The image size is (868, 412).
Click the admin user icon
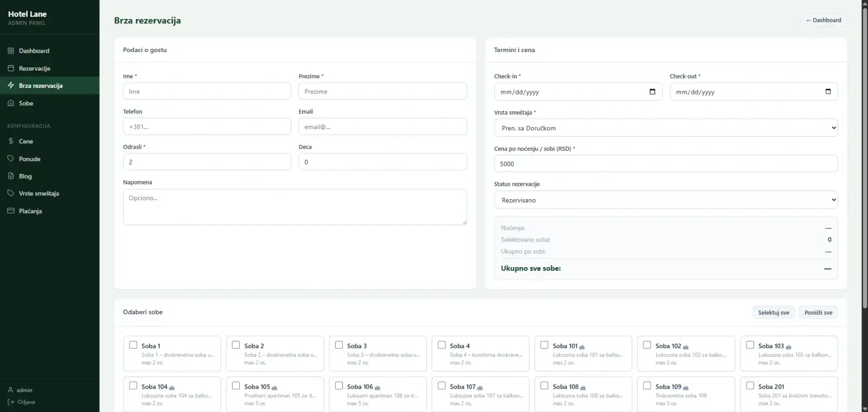[10, 390]
